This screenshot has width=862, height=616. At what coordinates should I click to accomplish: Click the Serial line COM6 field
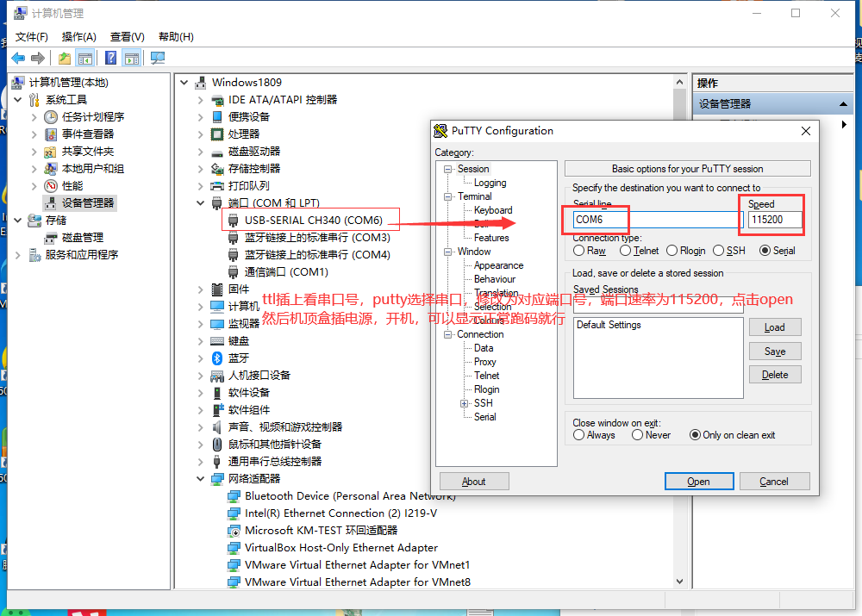point(658,220)
